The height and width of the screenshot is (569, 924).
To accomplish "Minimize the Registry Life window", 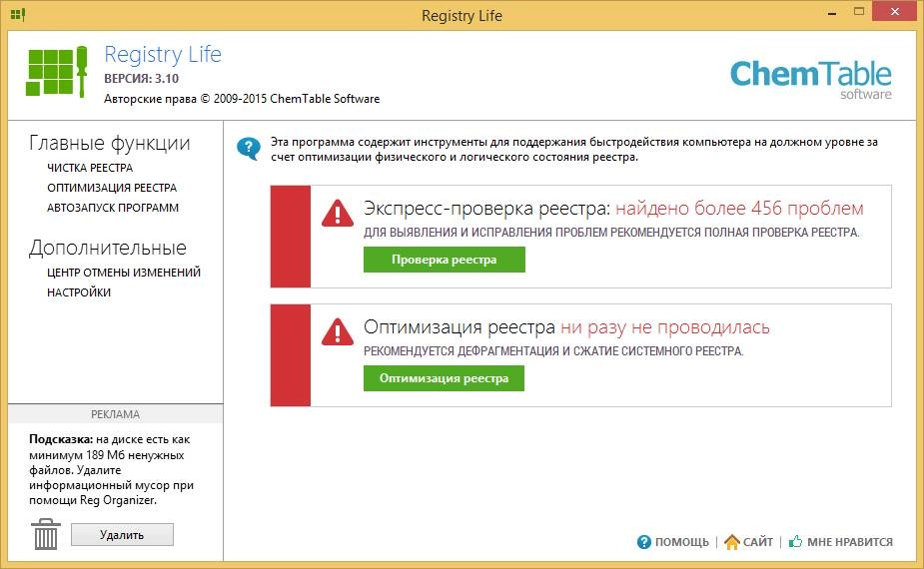I will pyautogui.click(x=832, y=12).
